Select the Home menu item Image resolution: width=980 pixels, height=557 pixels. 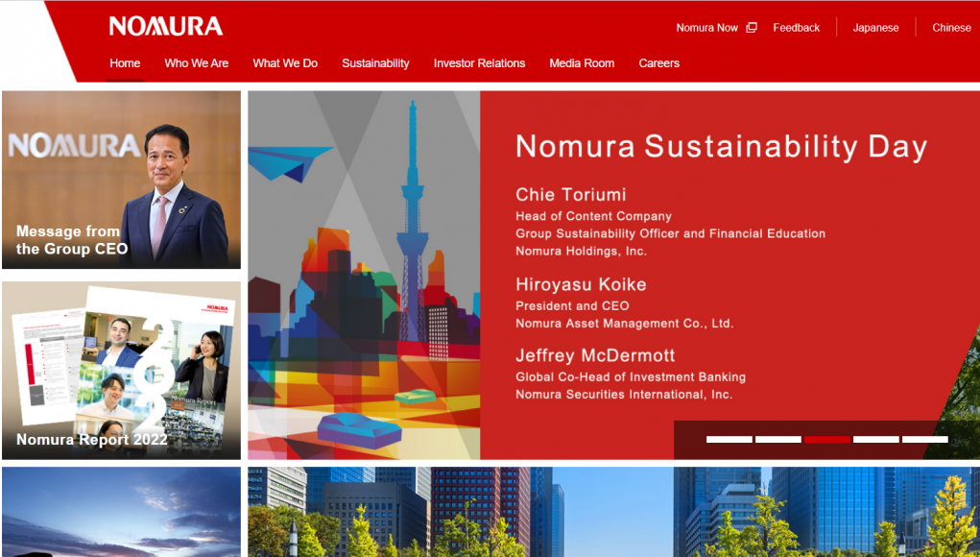[125, 63]
